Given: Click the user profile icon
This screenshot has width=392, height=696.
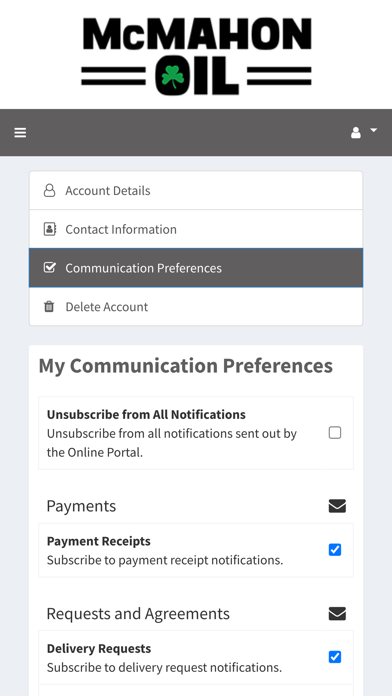Looking at the screenshot, I should point(356,132).
